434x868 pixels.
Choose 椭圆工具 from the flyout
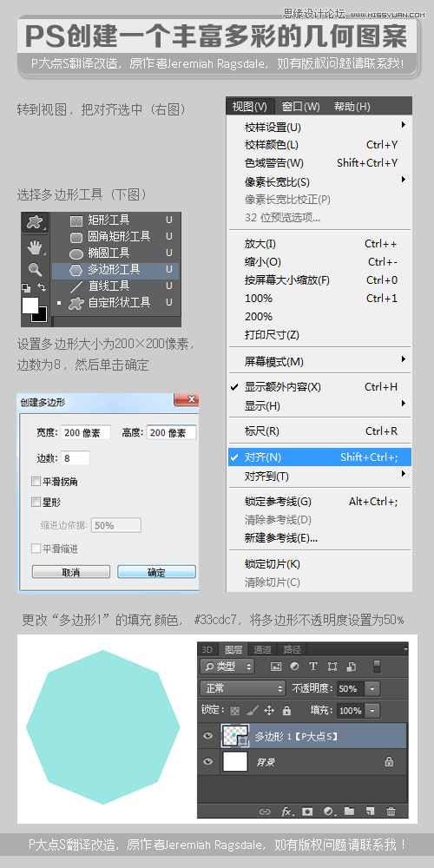coord(115,253)
